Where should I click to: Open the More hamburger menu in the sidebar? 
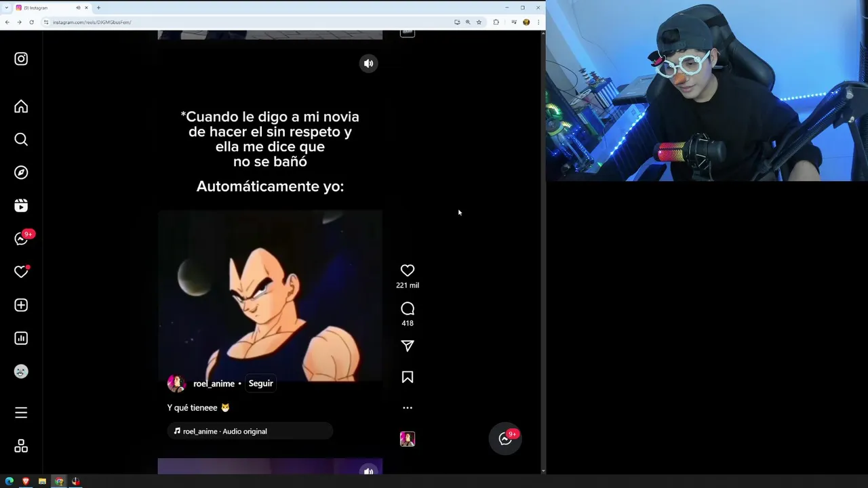(x=21, y=413)
